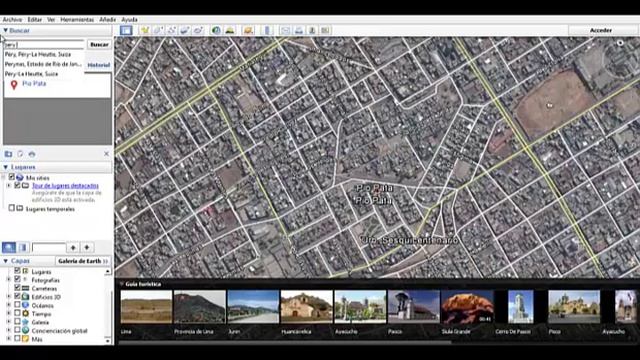Open Galería de Earth button
Screen dimensions: 640x360
pyautogui.click(x=83, y=261)
